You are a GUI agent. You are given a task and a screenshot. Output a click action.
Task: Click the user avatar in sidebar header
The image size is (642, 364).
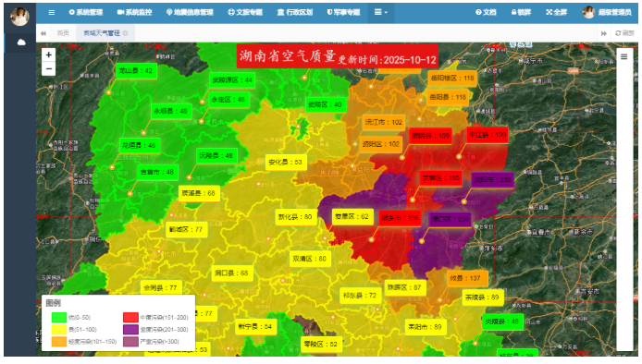[19, 17]
